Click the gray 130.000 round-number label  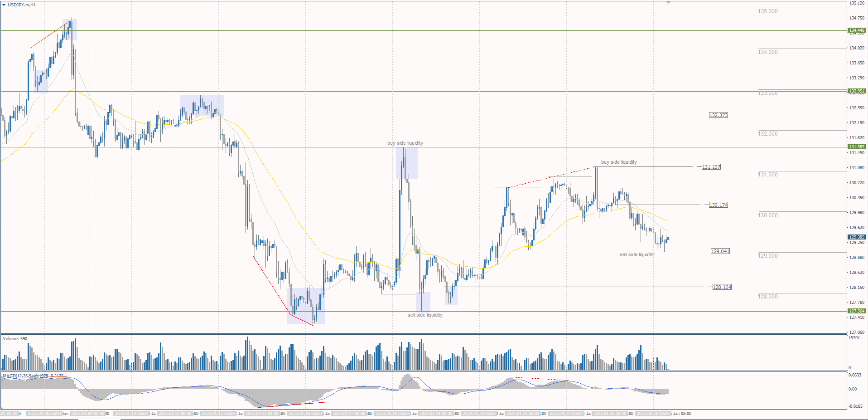tap(767, 215)
